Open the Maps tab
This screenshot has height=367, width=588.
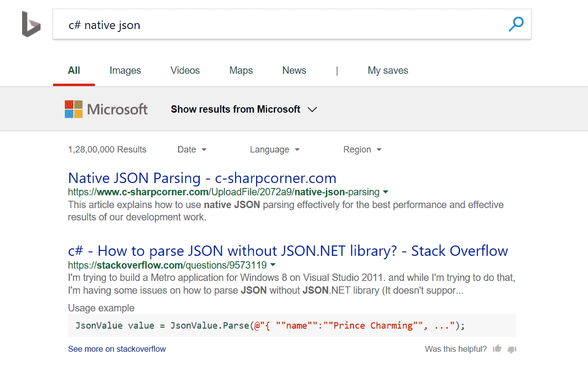point(241,70)
